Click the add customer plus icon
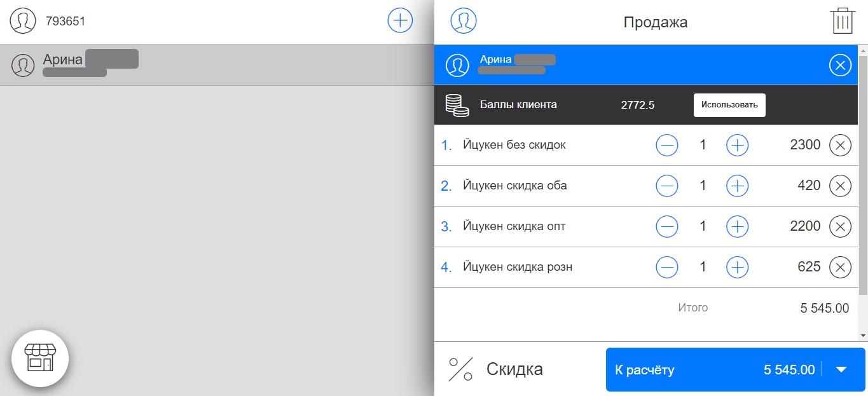This screenshot has height=396, width=868. click(x=400, y=21)
